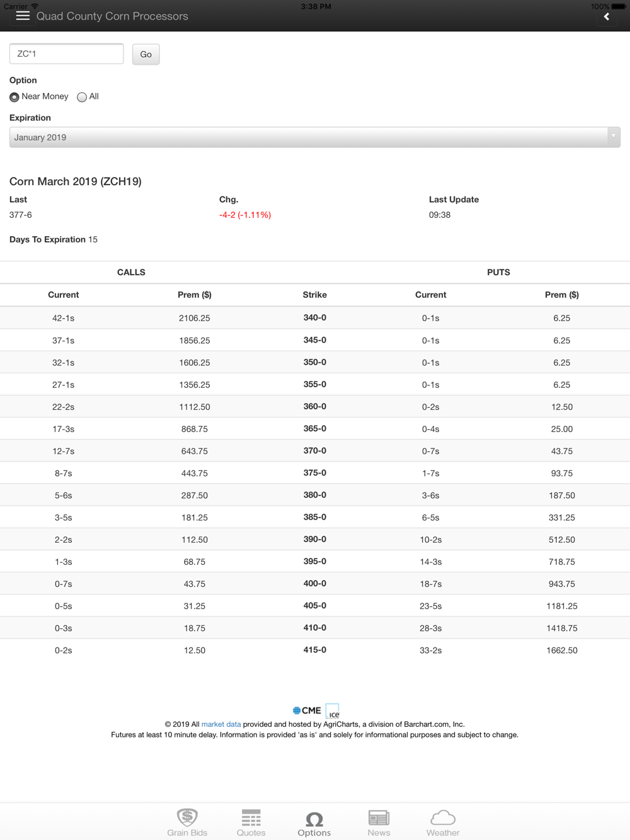Select strike 360-0
The image size is (630, 840).
(315, 406)
